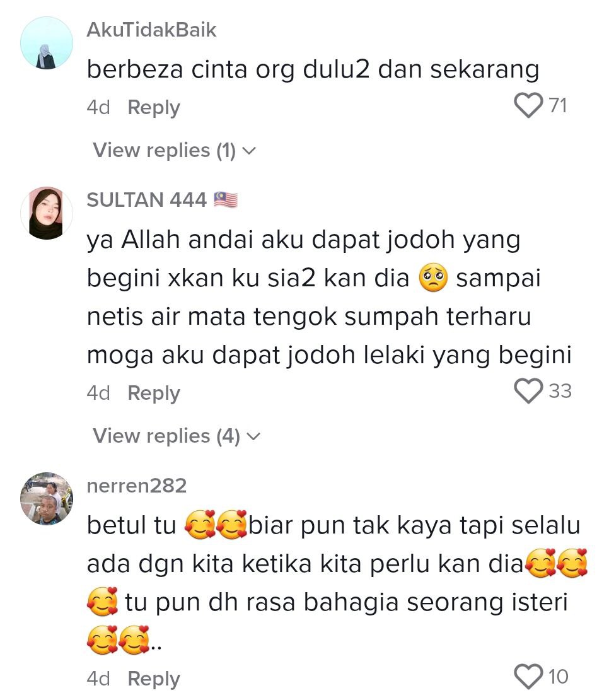The width and height of the screenshot is (609, 700).
Task: Open the SULTAN 444 username link
Action: [147, 199]
